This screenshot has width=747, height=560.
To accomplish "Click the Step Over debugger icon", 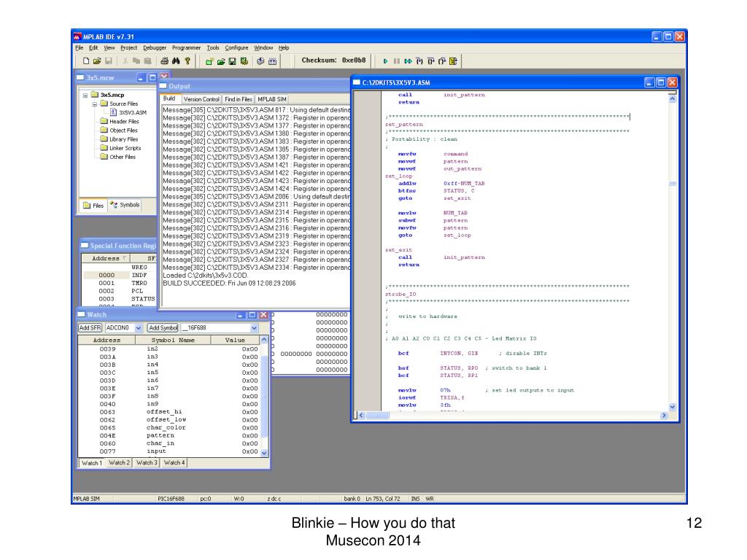I will pos(430,61).
